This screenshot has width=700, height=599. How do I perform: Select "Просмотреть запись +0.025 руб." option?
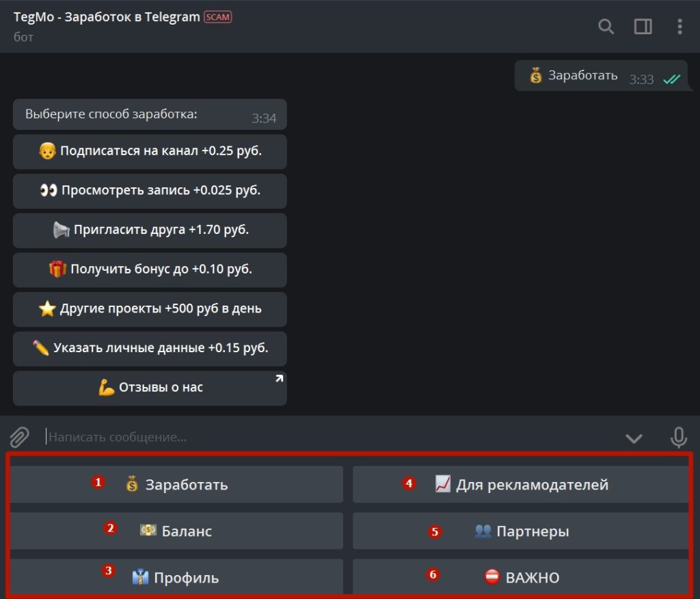(150, 191)
